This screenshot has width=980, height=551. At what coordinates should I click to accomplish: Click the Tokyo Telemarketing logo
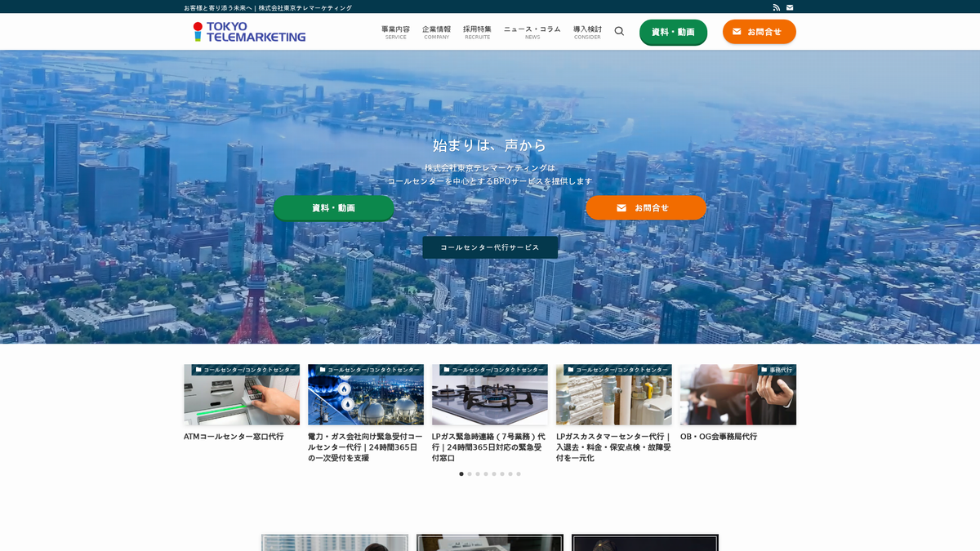click(x=249, y=32)
